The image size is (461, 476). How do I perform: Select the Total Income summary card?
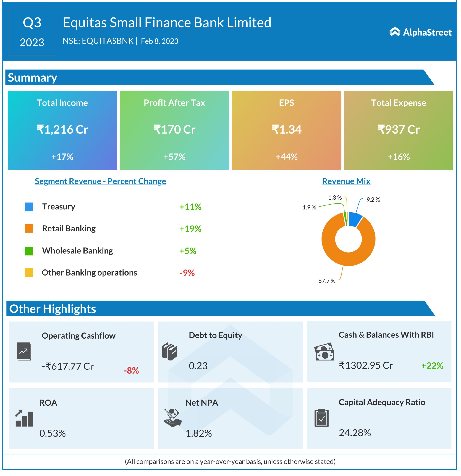click(x=62, y=130)
